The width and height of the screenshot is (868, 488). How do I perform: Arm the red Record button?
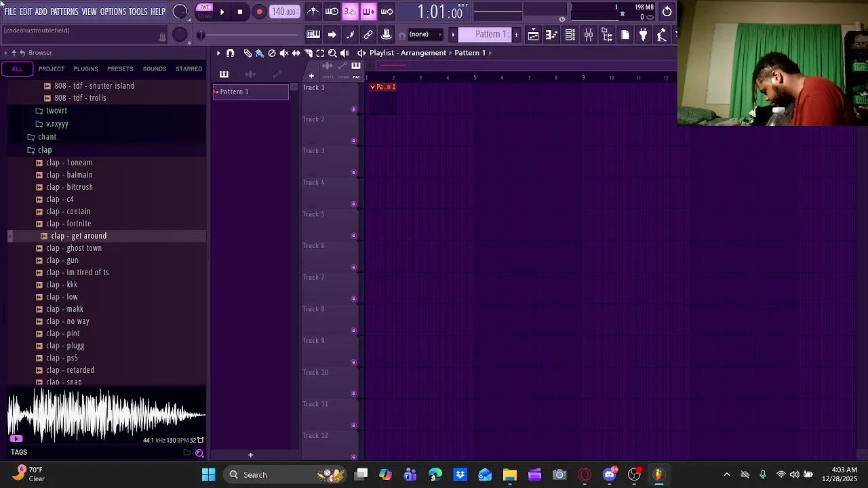(x=259, y=12)
